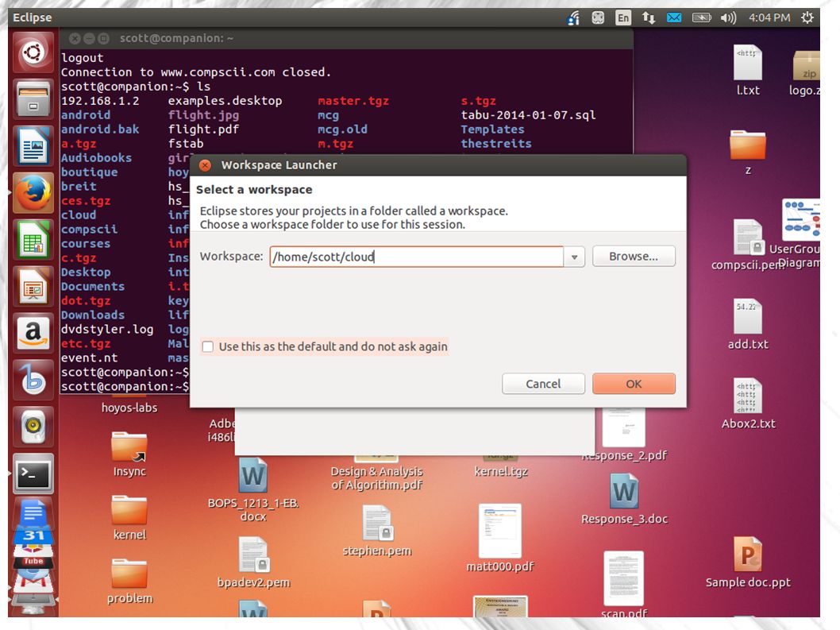
Task: Open the Google Docs launcher icon
Action: click(33, 512)
